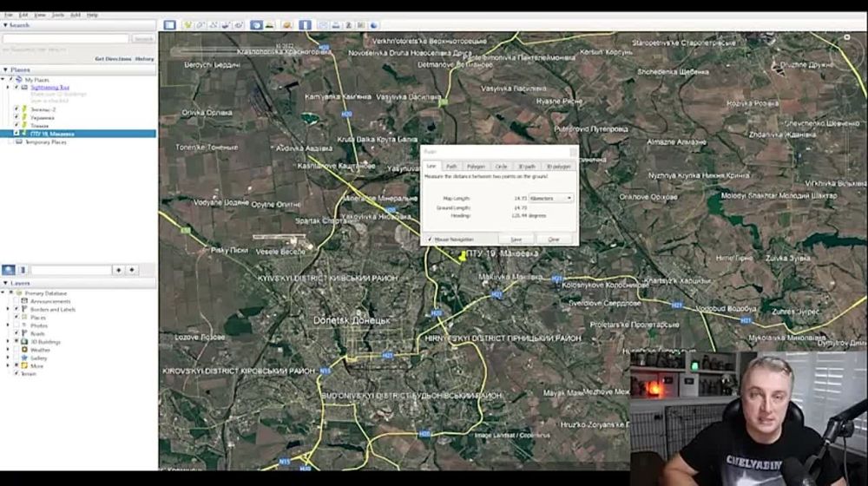The height and width of the screenshot is (486, 868).
Task: Click the Weather layer icon
Action: coord(24,350)
